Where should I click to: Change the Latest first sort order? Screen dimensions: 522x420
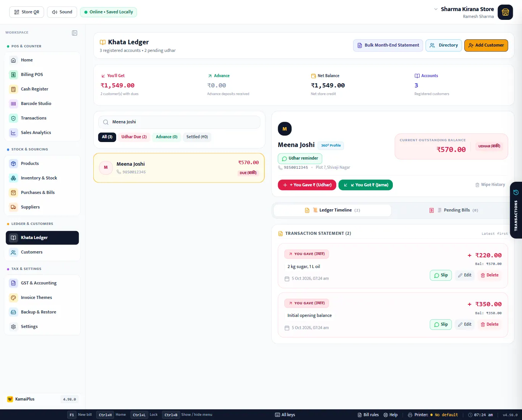[x=494, y=234]
